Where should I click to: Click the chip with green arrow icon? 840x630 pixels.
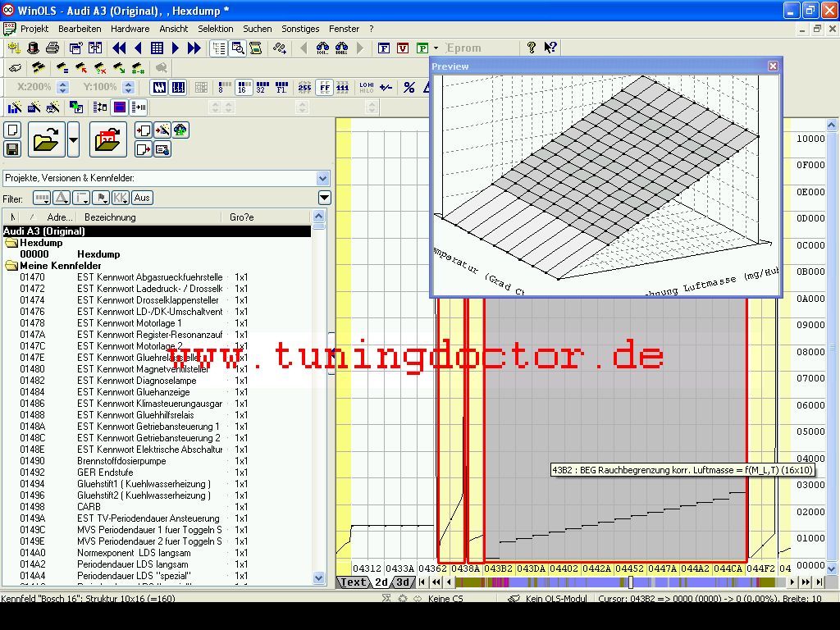pyautogui.click(x=119, y=68)
